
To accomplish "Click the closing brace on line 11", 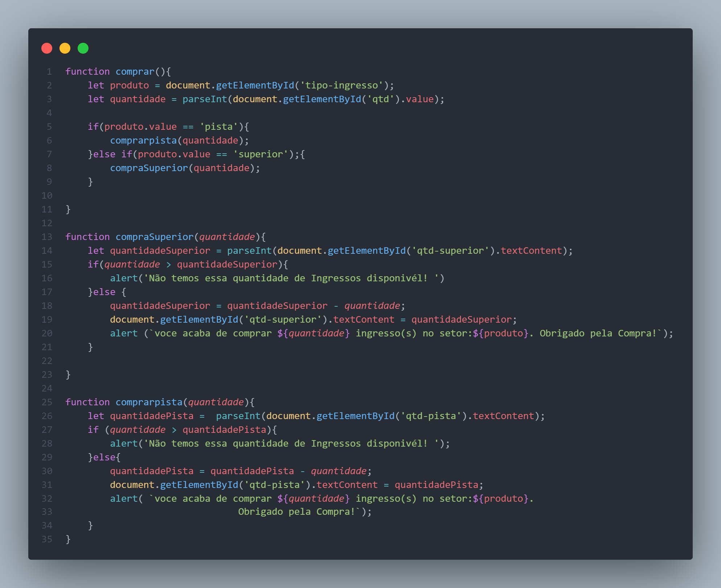I will 68,209.
